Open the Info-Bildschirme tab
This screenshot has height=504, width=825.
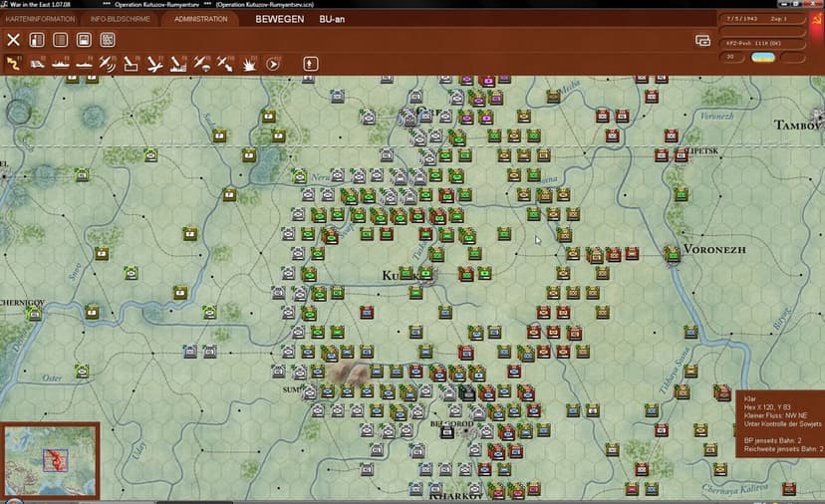(120, 19)
